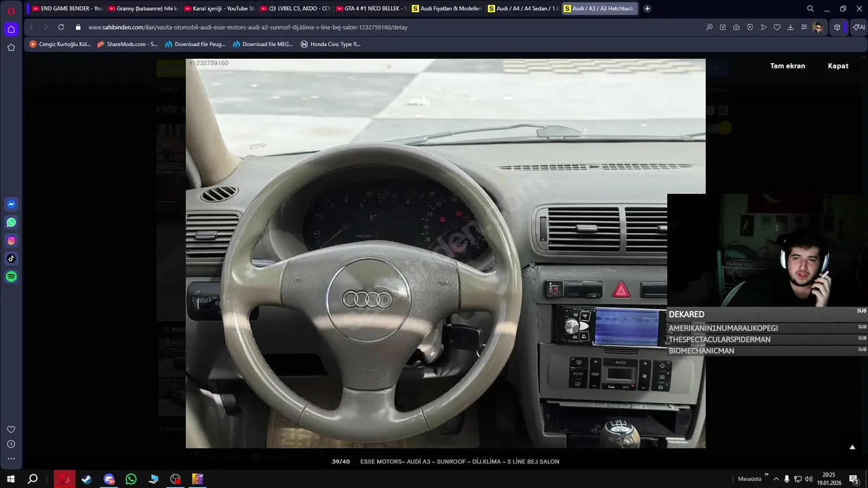Screen dimensions: 868x488
Task: Switch to GTA 4 #1 NİCO BELLEK tab
Action: coord(370,9)
